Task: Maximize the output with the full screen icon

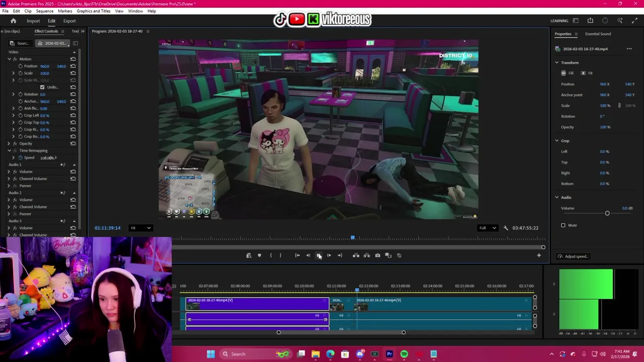Action: click(x=634, y=21)
